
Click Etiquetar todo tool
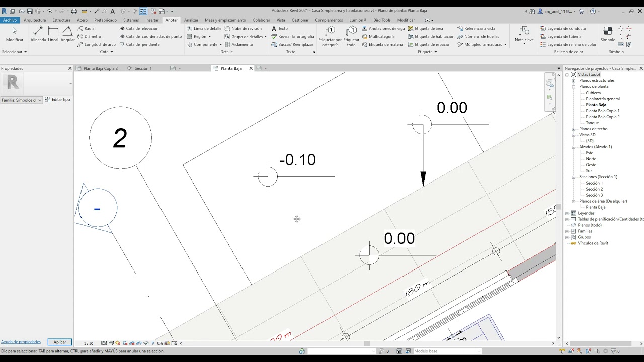point(351,37)
